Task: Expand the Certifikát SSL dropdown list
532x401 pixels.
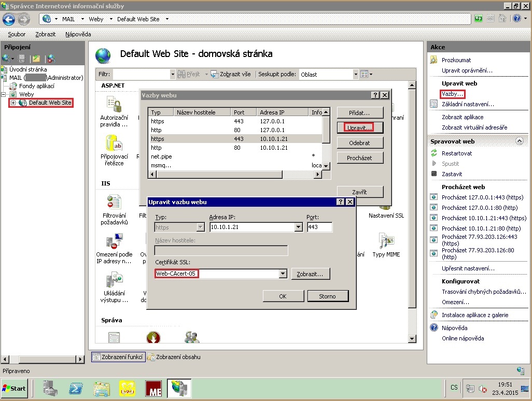Action: point(283,274)
